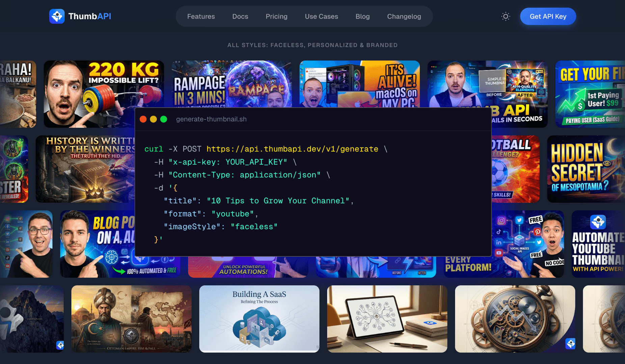
Task: Go to the Pricing page
Action: coord(276,17)
